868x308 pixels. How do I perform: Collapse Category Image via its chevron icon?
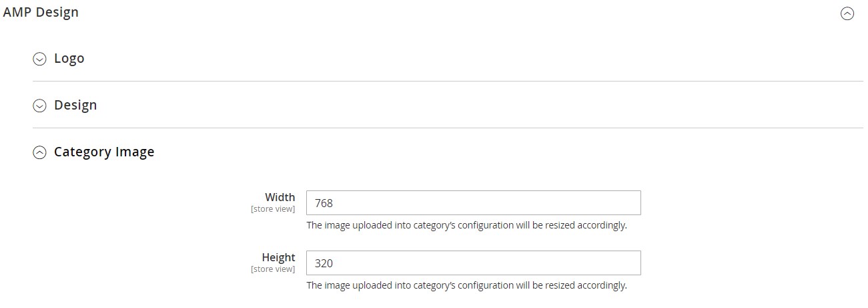click(40, 152)
